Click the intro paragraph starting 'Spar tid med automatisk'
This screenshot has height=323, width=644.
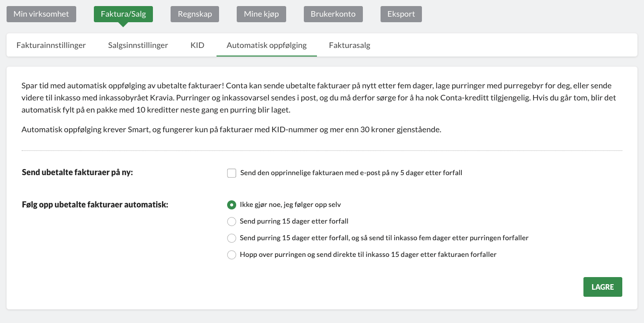click(x=319, y=97)
